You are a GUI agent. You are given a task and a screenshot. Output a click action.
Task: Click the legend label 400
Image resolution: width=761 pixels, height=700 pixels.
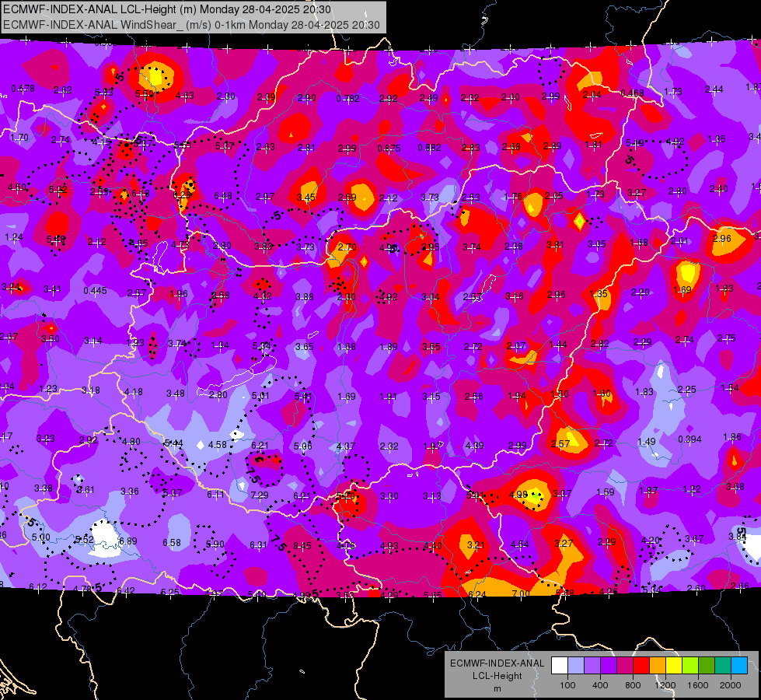600,685
